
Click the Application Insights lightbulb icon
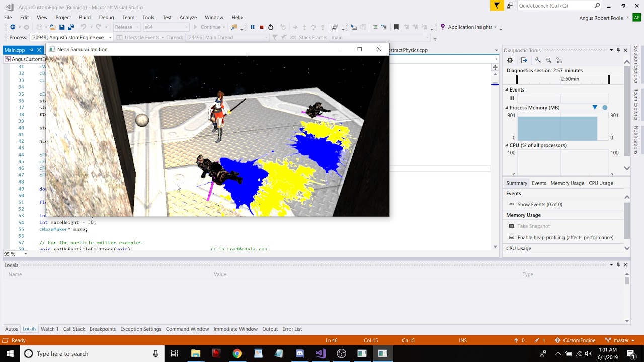click(443, 27)
